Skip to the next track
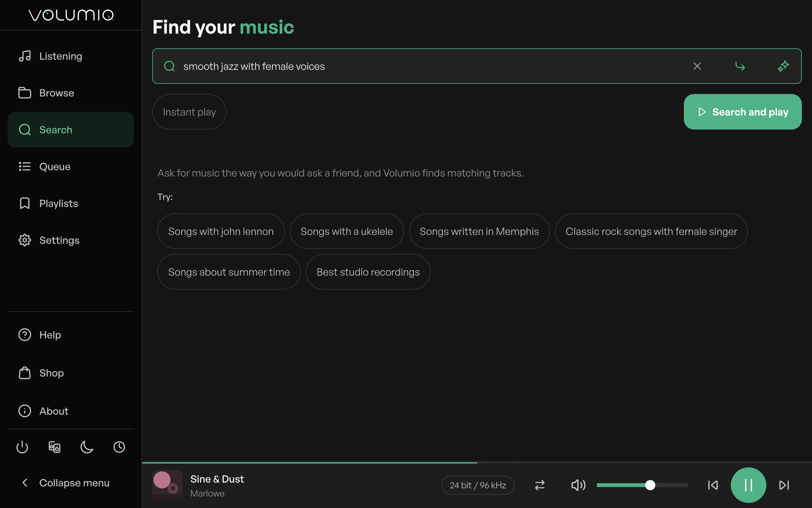Screen dimensions: 812x508 pyautogui.click(x=784, y=485)
